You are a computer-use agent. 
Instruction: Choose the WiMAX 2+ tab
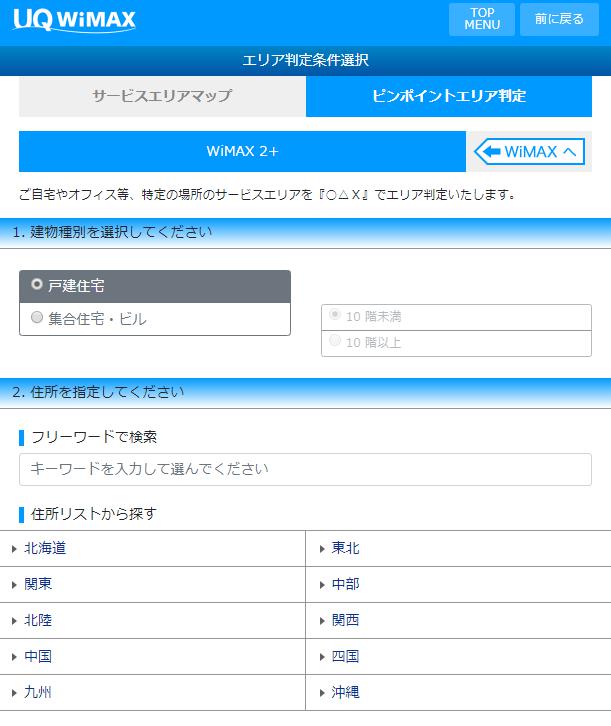tap(243, 151)
